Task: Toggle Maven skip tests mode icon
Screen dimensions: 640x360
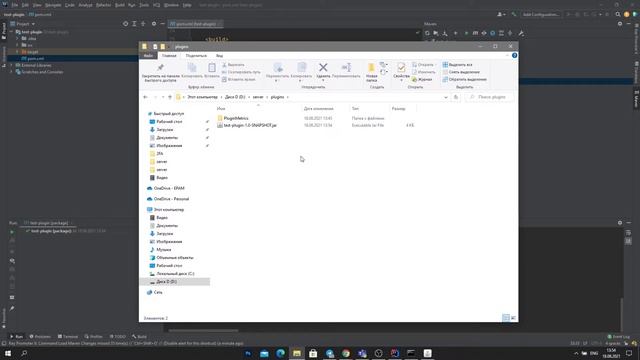Action: pos(492,33)
